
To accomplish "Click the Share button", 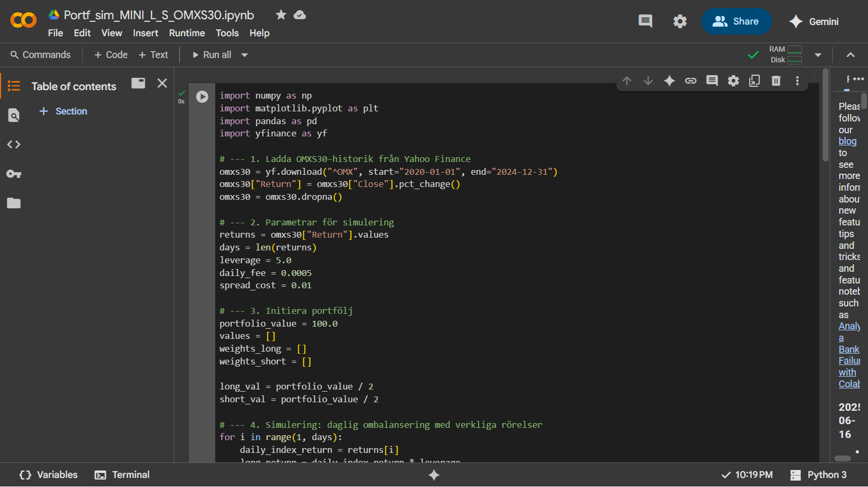I will click(x=736, y=21).
